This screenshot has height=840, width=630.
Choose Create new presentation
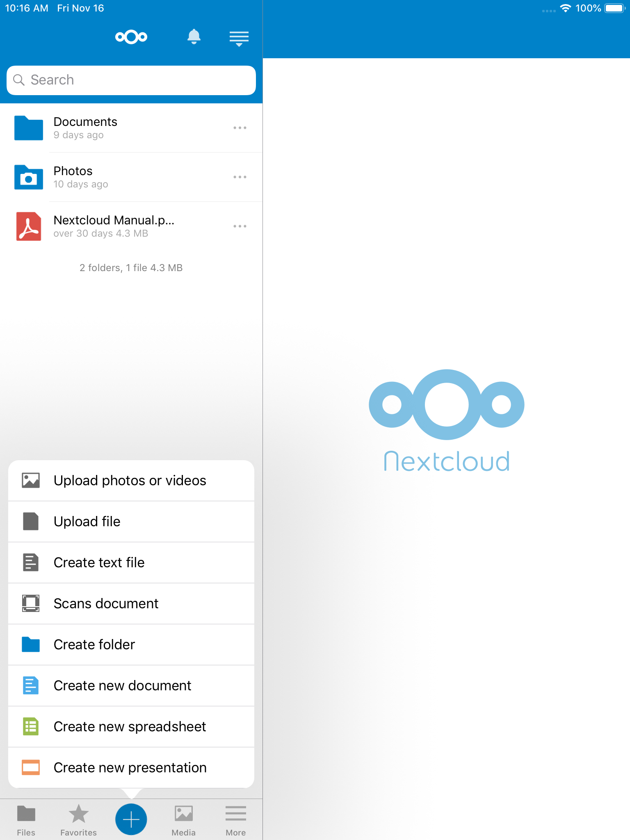pyautogui.click(x=131, y=767)
